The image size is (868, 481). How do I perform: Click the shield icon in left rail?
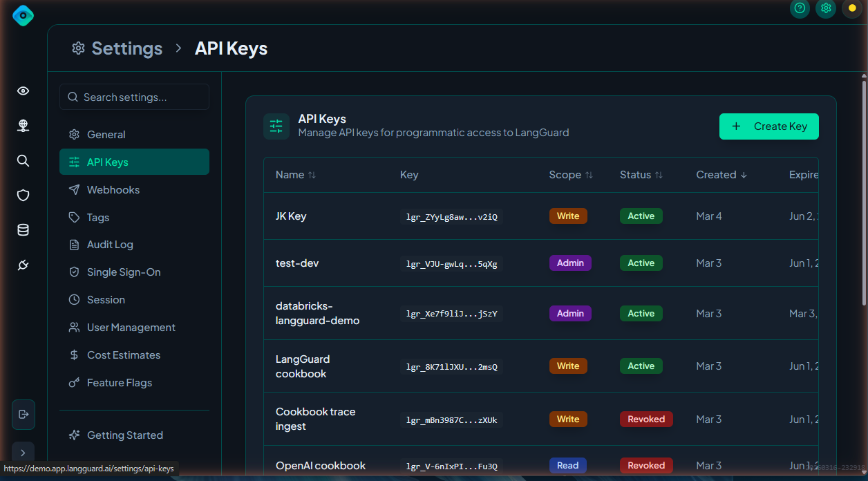[x=23, y=196]
